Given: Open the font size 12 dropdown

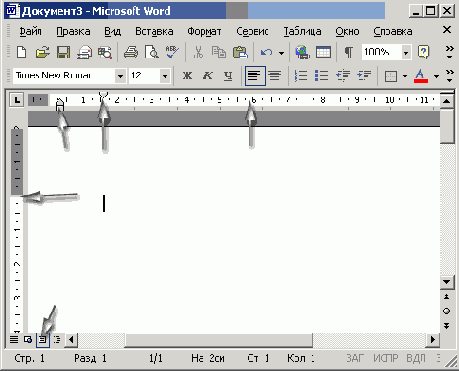Looking at the screenshot, I should (165, 76).
